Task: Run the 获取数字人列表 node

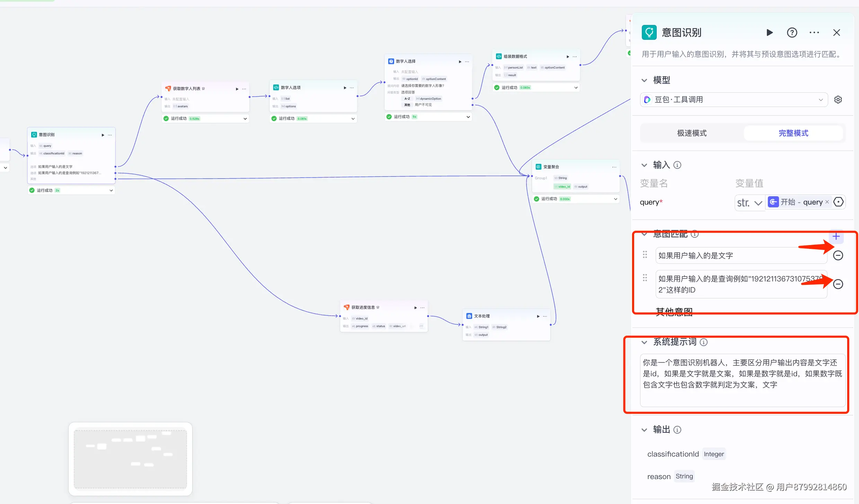Action: (x=237, y=89)
